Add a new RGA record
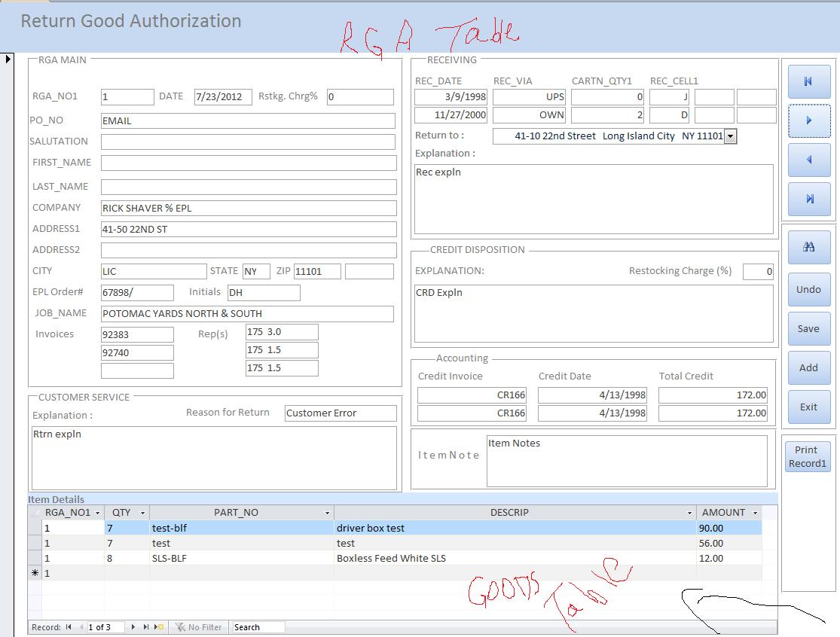This screenshot has width=840, height=637. 808,367
